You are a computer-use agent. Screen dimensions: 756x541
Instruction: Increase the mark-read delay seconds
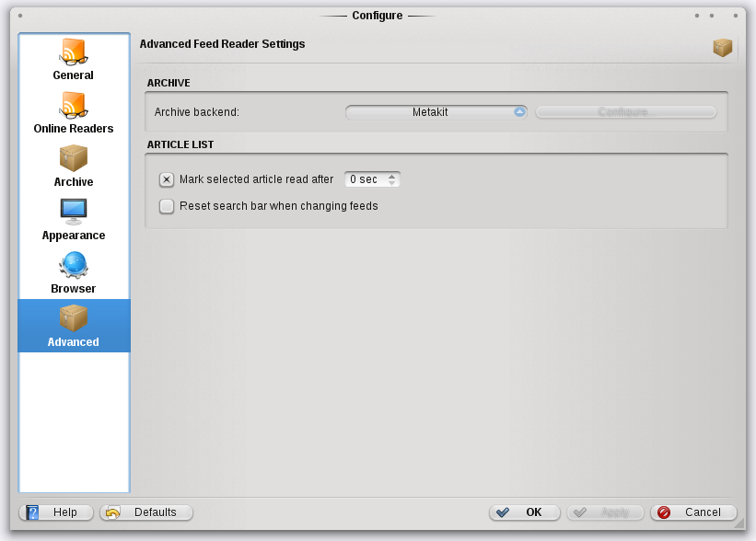(x=392, y=177)
